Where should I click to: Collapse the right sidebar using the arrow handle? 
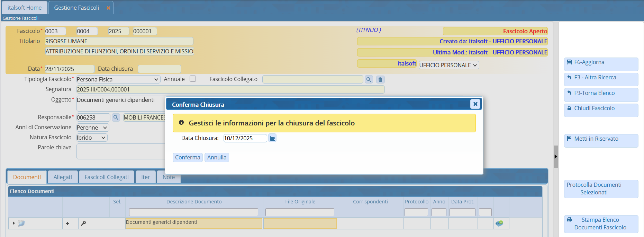(556, 157)
